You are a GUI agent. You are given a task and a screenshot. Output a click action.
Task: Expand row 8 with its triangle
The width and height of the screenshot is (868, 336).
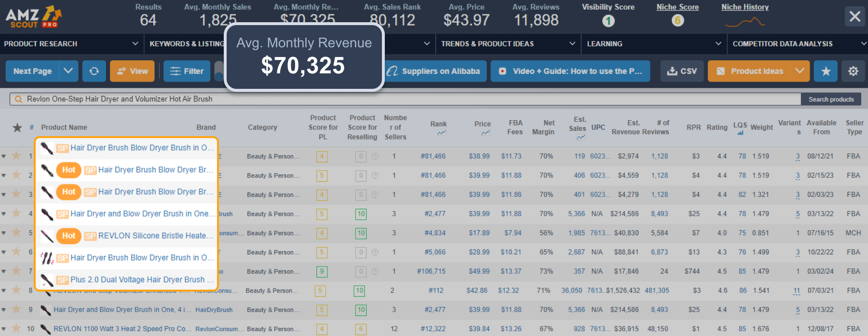coord(4,291)
